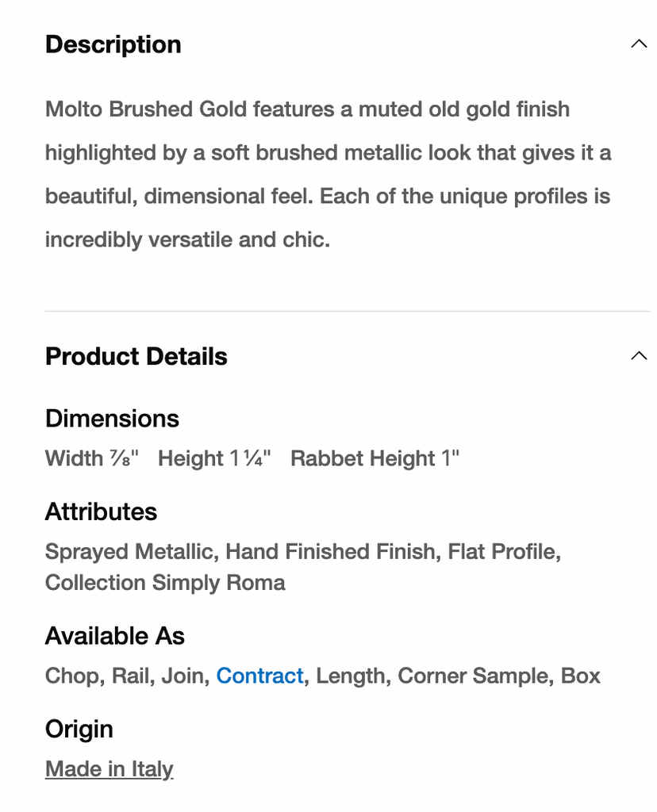Open the Contract link
This screenshot has height=812, width=657.
pyautogui.click(x=259, y=676)
